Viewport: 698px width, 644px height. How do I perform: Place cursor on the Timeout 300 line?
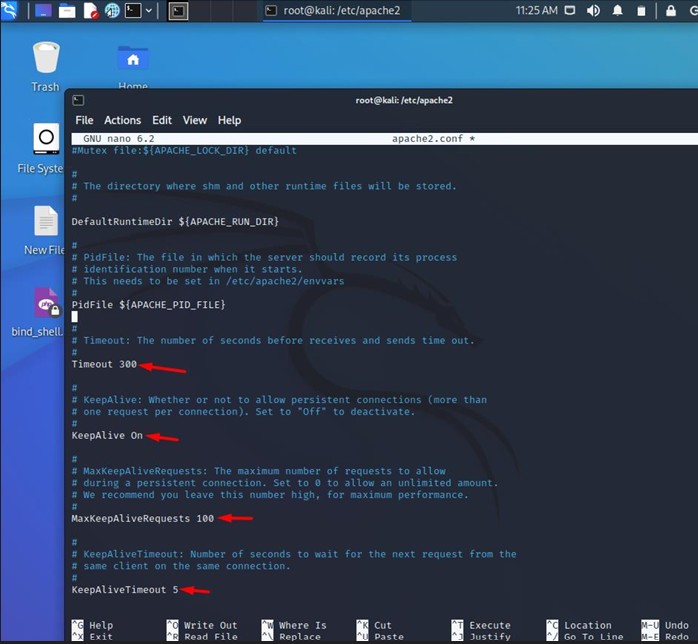pyautogui.click(x=104, y=364)
